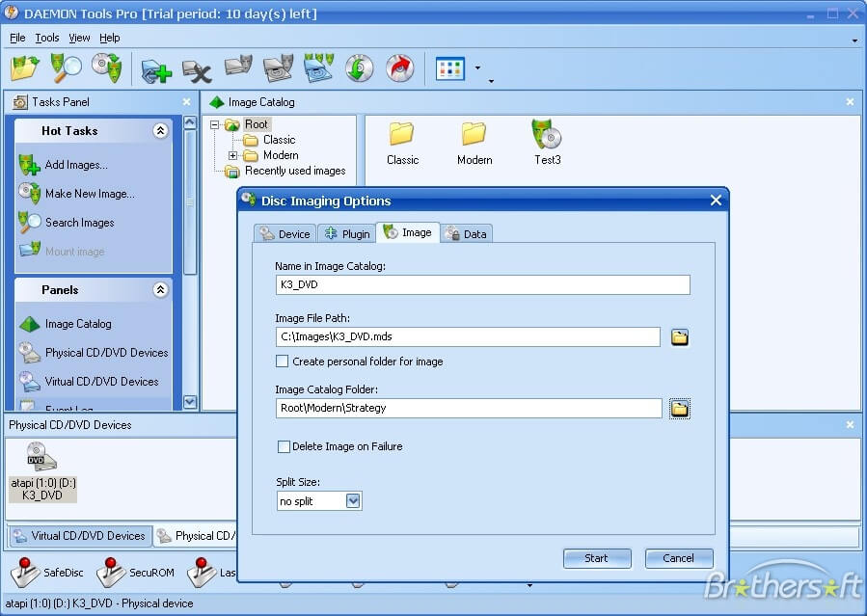Click the red arrow disc toolbar icon

coord(400,68)
